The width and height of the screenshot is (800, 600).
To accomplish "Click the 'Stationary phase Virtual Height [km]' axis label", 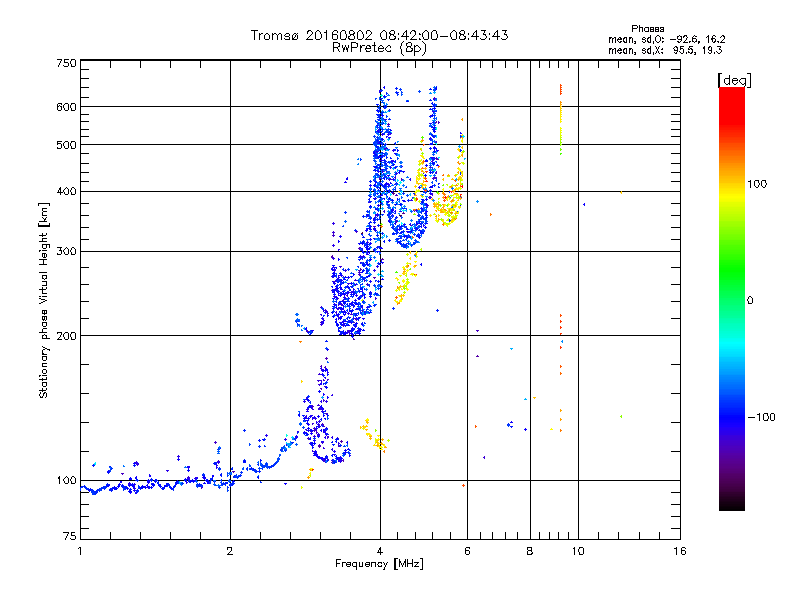I will [x=44, y=300].
